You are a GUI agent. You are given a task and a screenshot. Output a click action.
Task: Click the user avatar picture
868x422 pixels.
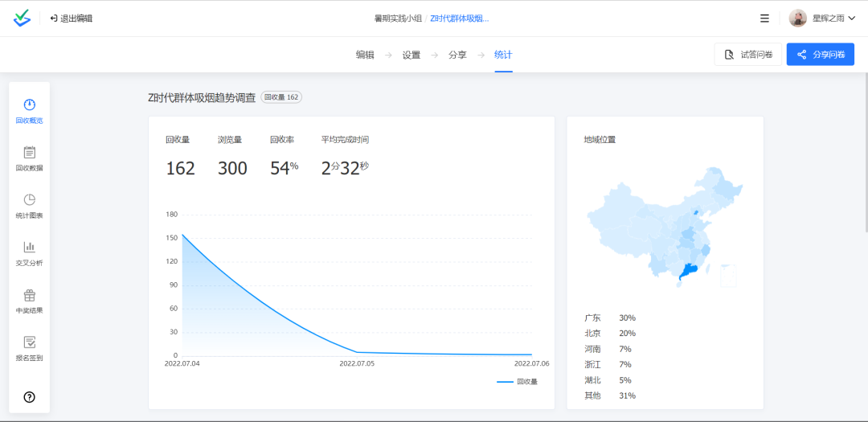point(797,18)
